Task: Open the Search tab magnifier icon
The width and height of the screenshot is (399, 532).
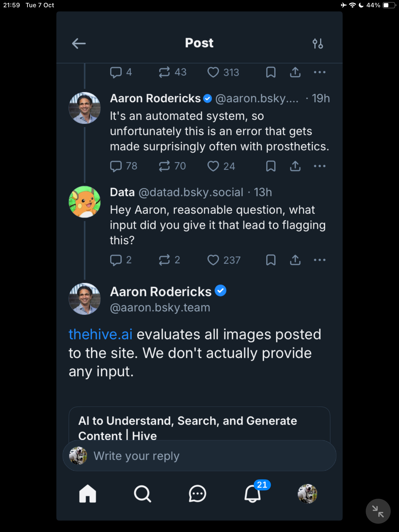Action: point(143,494)
